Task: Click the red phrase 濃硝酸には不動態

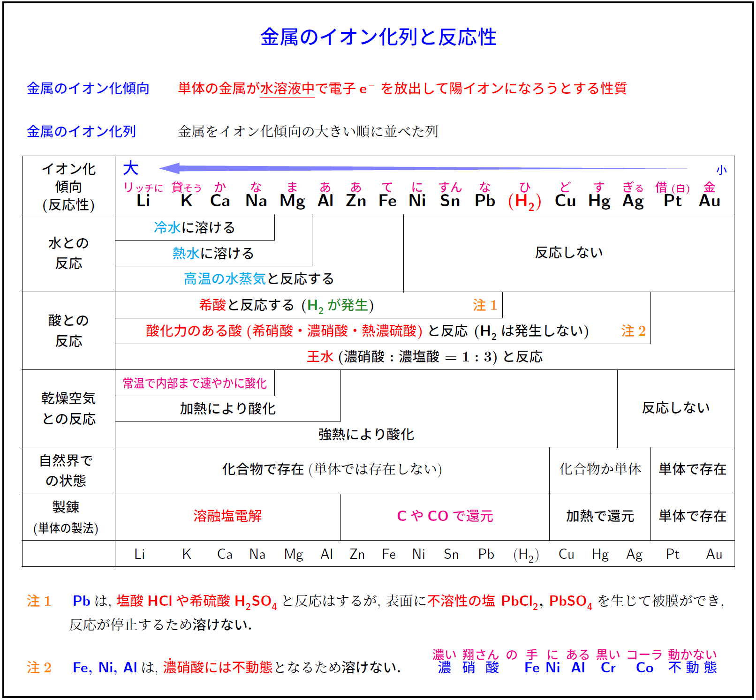Action: pos(218,667)
